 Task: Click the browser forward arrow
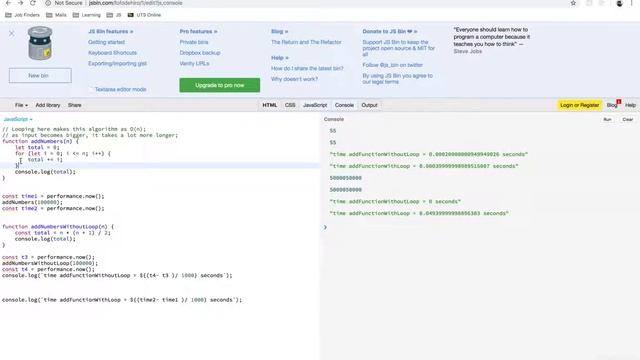click(20, 3)
